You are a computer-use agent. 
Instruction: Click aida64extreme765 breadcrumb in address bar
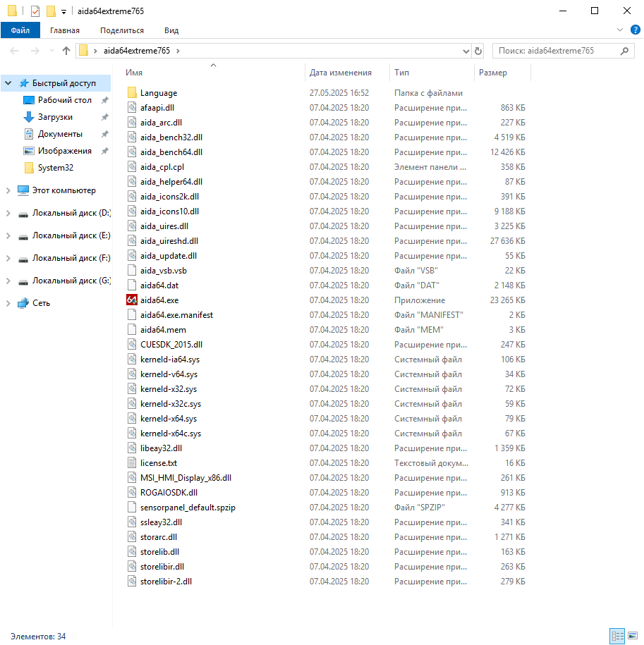point(137,51)
